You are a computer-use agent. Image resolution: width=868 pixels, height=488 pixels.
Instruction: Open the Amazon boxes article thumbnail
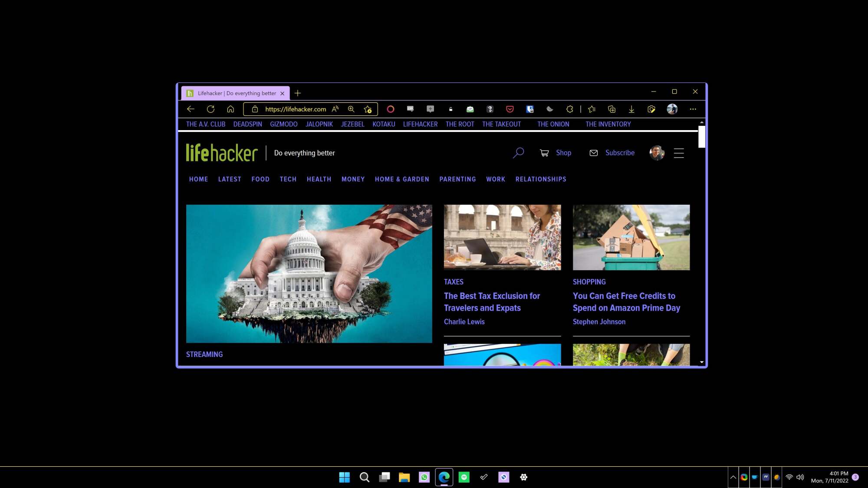pyautogui.click(x=631, y=237)
